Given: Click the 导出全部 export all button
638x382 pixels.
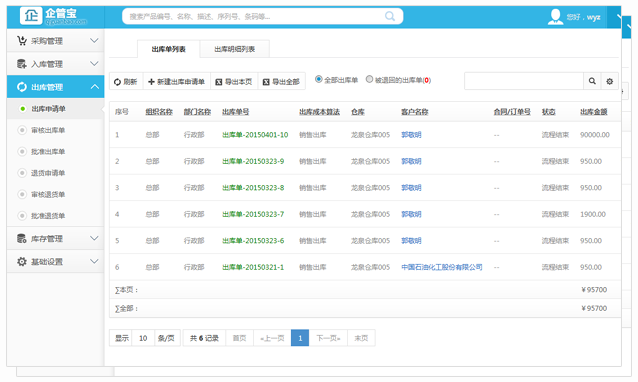Looking at the screenshot, I should tap(282, 82).
